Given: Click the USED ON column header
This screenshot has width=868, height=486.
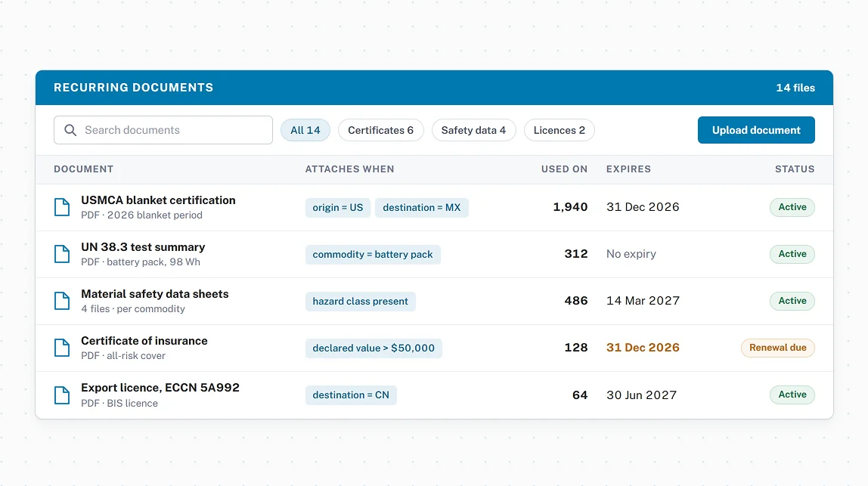Looking at the screenshot, I should 564,169.
